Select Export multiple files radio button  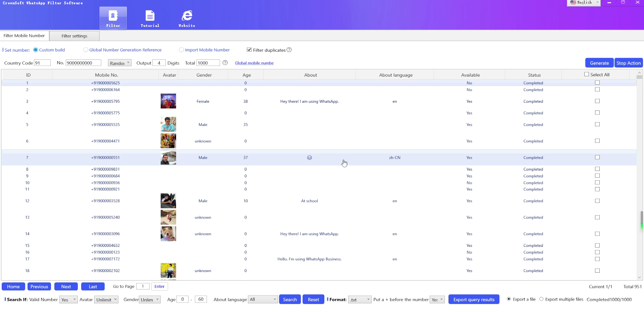[541, 299]
